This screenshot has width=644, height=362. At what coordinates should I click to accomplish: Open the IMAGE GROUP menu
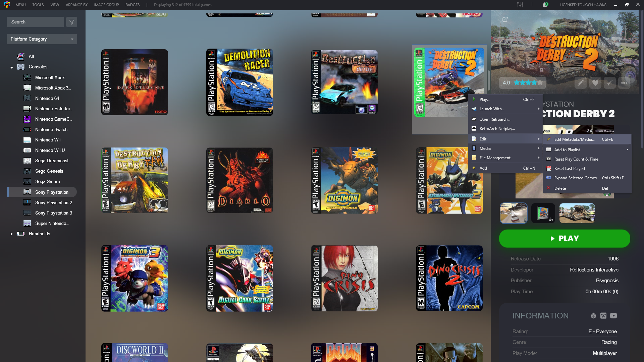pyautogui.click(x=106, y=5)
